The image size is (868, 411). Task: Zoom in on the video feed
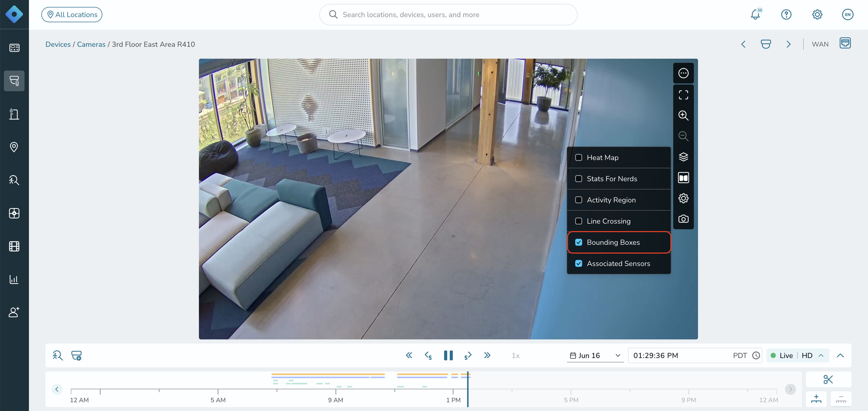click(683, 115)
